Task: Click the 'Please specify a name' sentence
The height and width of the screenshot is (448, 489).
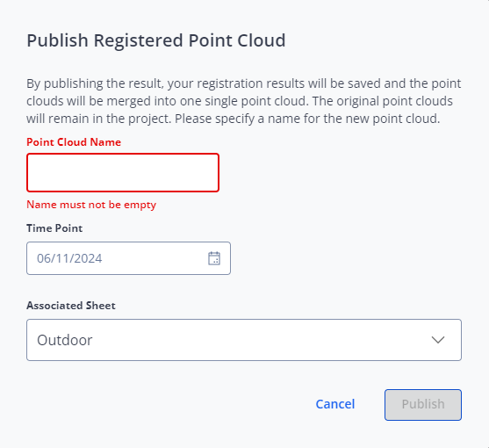Action: click(x=307, y=119)
